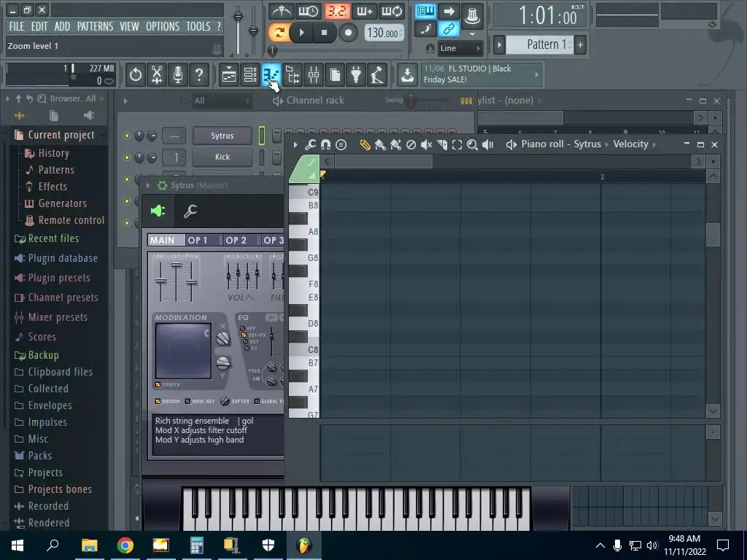747x560 pixels.
Task: Open the FILE menu
Action: [17, 26]
